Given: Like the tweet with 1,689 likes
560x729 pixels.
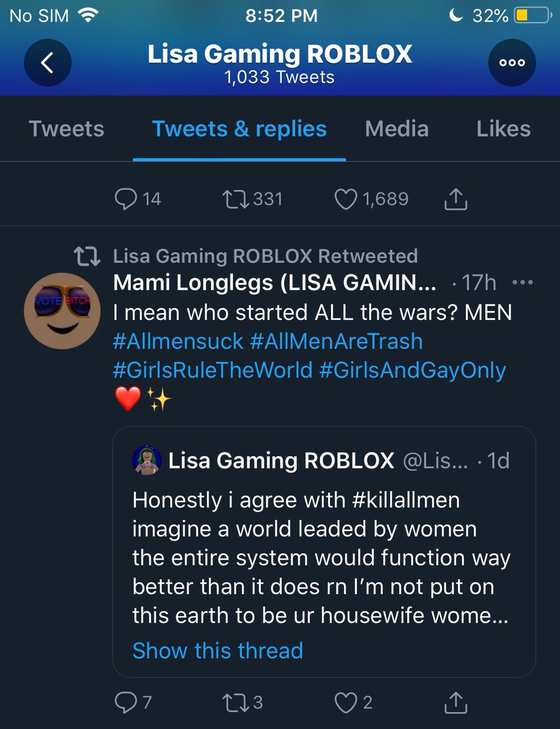Looking at the screenshot, I should 372,199.
